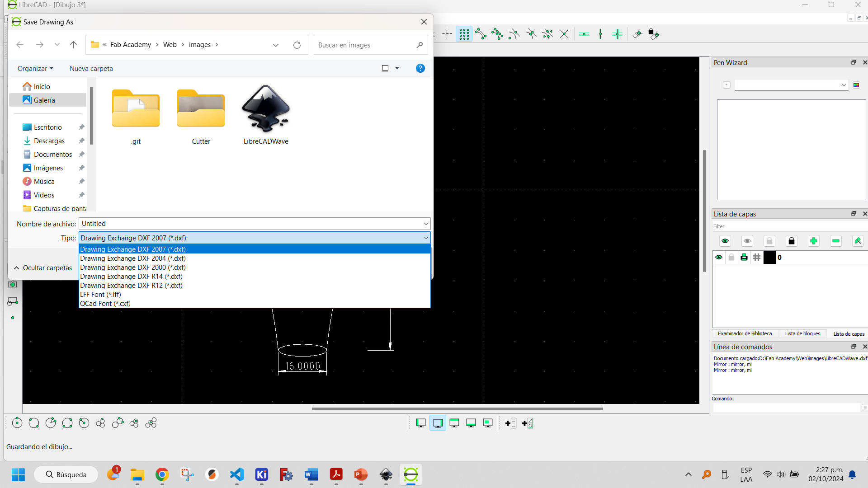Image resolution: width=868 pixels, height=488 pixels.
Task: Open view options dropdown arrow
Action: (x=397, y=68)
